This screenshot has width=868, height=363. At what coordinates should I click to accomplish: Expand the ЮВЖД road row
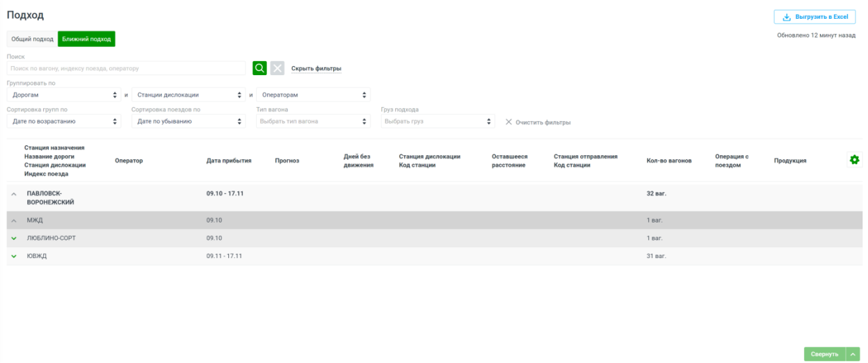click(14, 256)
